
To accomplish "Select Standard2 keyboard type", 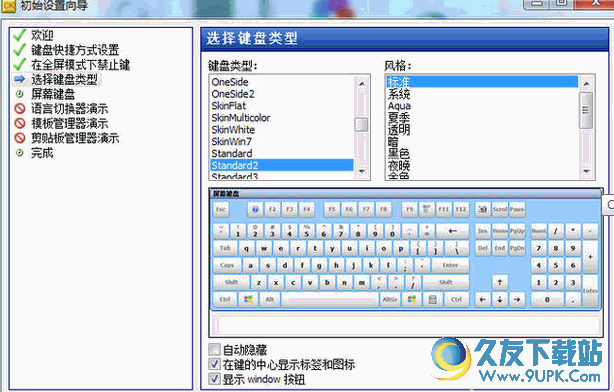I will 282,165.
